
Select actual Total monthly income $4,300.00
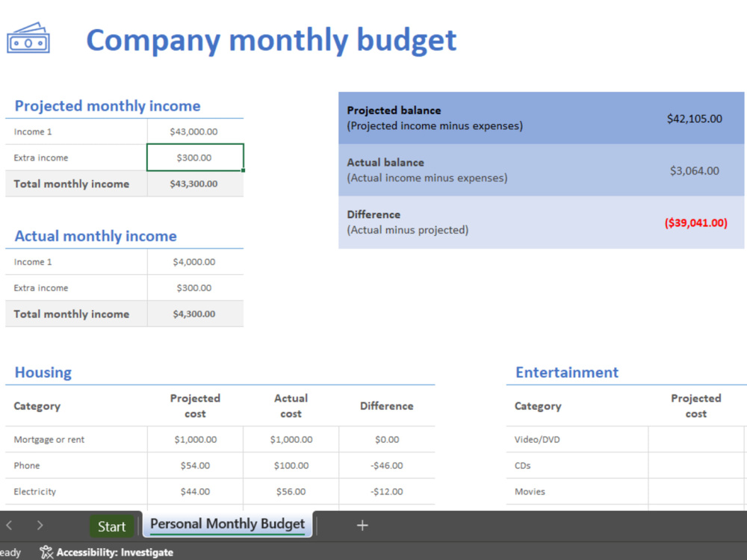(195, 314)
